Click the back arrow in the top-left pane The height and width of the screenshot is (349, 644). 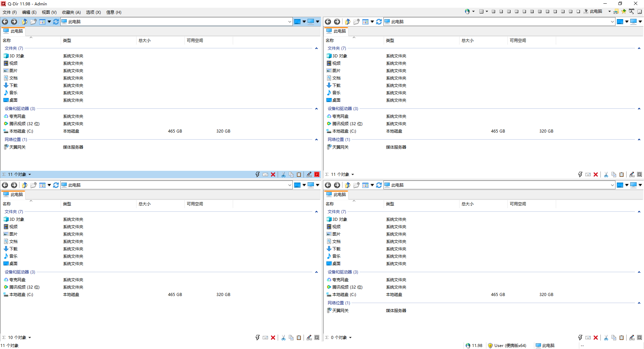tap(5, 22)
